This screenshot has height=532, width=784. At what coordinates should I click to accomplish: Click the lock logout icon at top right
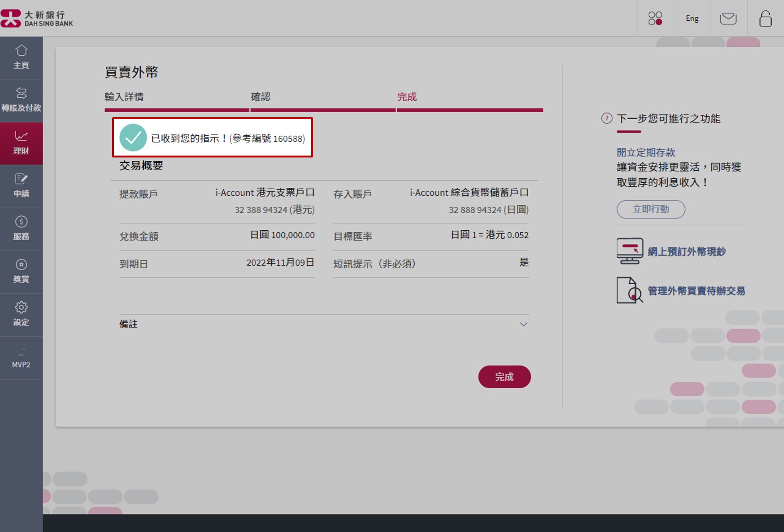click(765, 18)
